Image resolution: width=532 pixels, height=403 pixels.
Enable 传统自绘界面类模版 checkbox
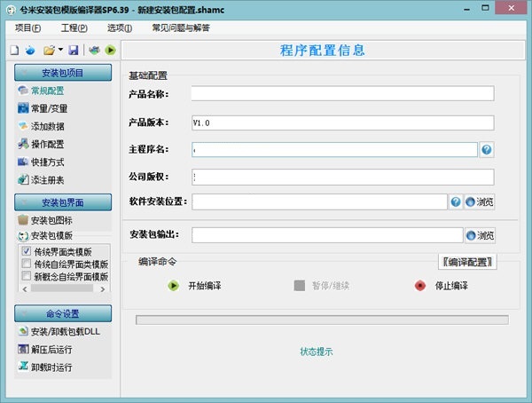[x=26, y=264]
